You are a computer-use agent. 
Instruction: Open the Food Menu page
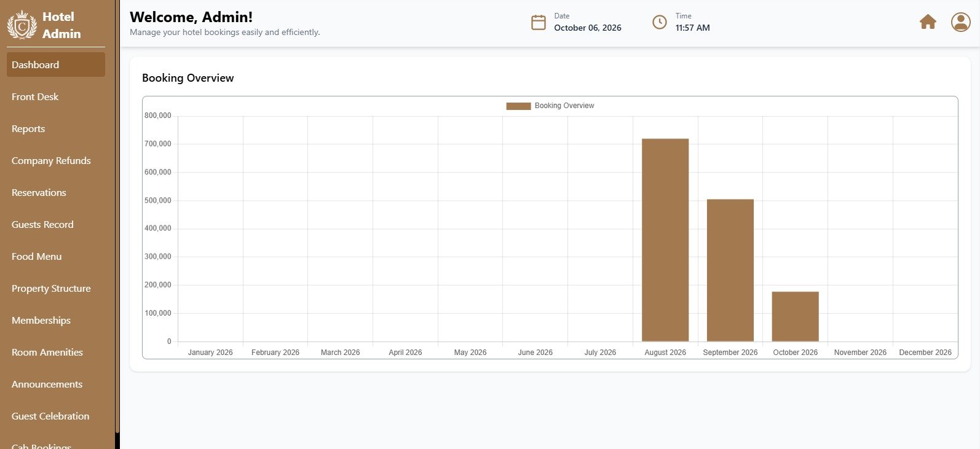tap(56, 256)
